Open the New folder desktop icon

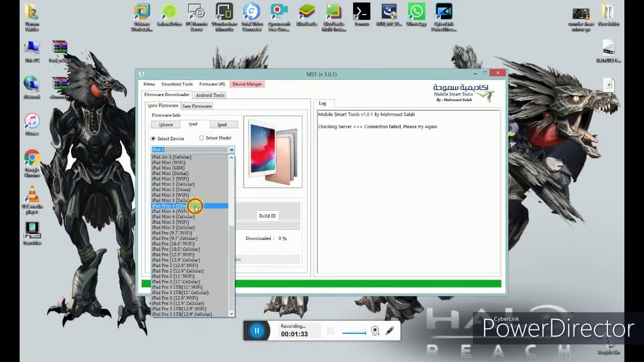(x=609, y=15)
